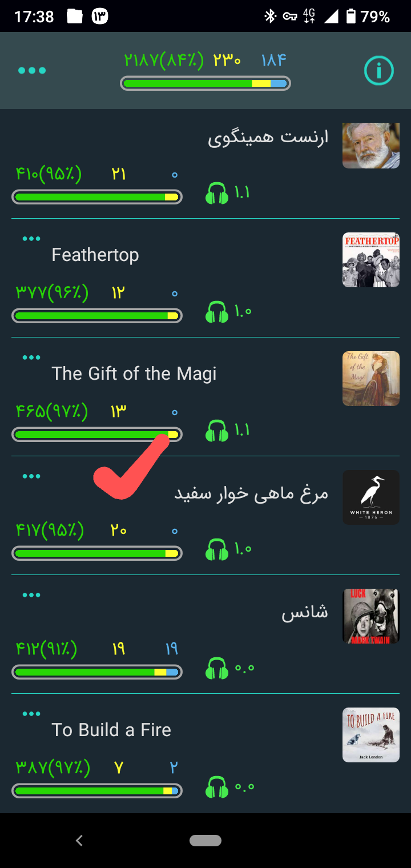The image size is (411, 868).
Task: Tap the headphones icon for The Gift of the Magi
Action: pyautogui.click(x=217, y=431)
